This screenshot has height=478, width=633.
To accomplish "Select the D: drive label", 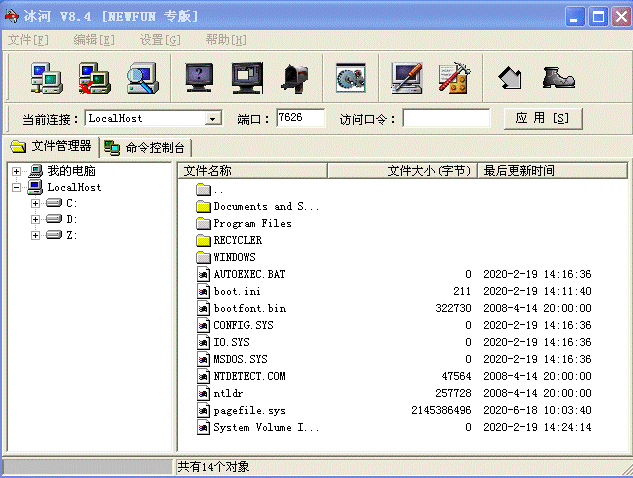I will (x=71, y=219).
